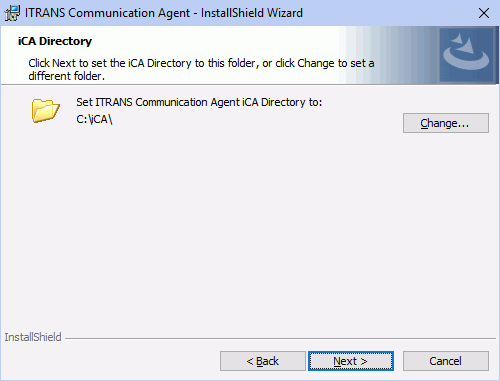This screenshot has height=381, width=500.
Task: Click the InstallShield brand label at the bottom
Action: (33, 337)
